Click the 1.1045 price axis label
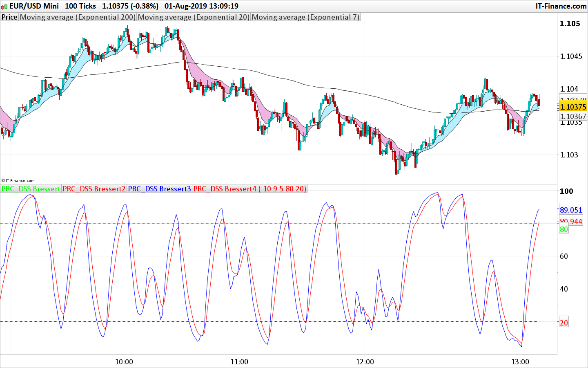This screenshot has height=368, width=588. tap(571, 56)
